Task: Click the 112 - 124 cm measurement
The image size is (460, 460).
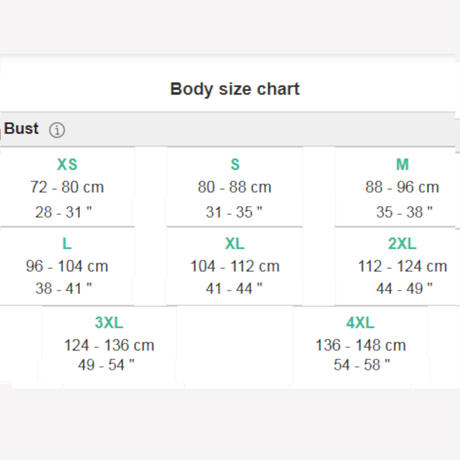Action: [403, 266]
